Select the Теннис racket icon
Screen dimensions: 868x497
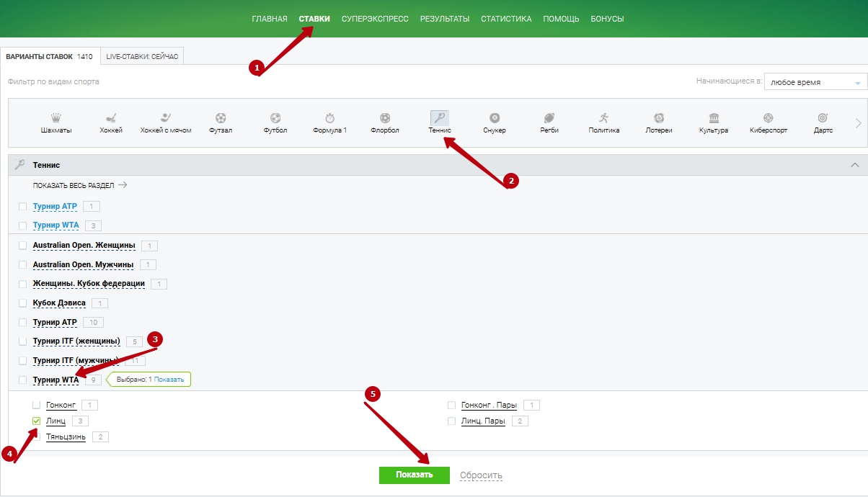tap(439, 118)
